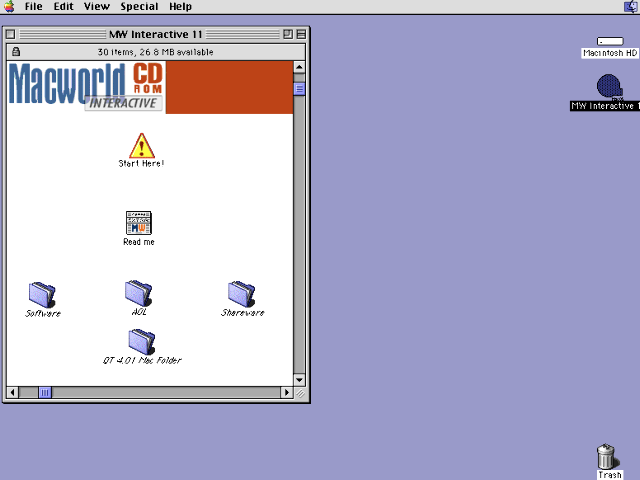Click the window's vertical scroll down arrow
The image size is (640, 480).
tap(299, 380)
